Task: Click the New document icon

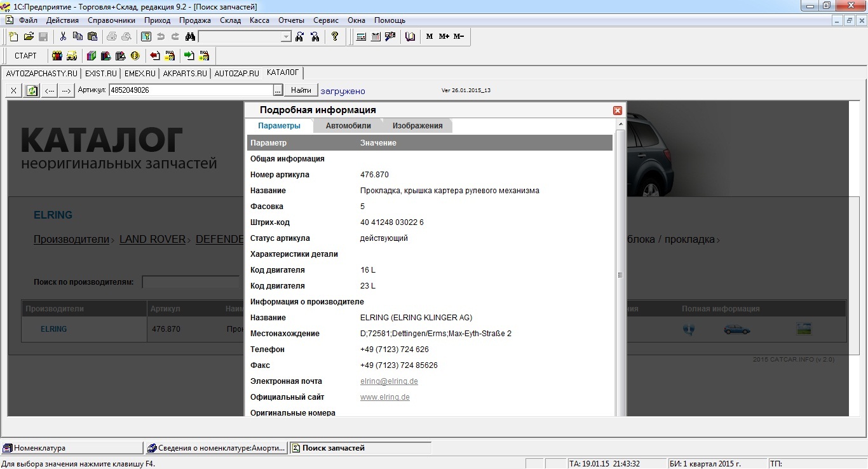Action: tap(13, 37)
